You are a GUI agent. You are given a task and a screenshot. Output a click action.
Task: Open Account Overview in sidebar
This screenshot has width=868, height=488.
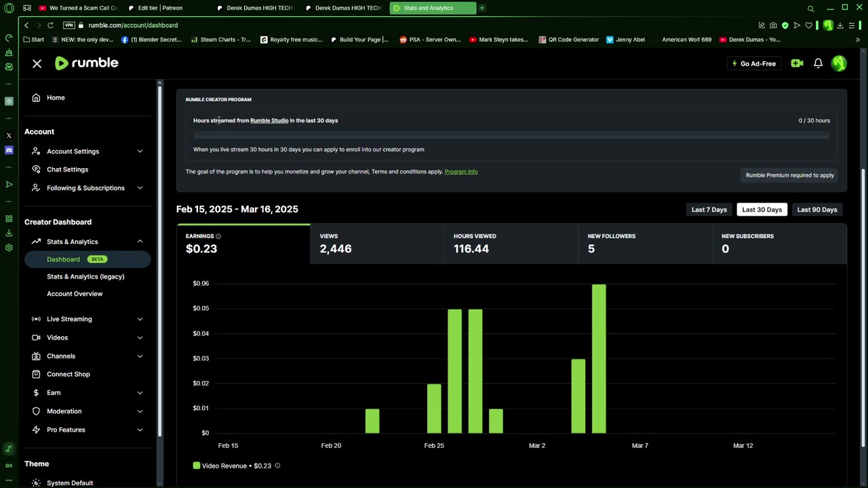coord(75,293)
